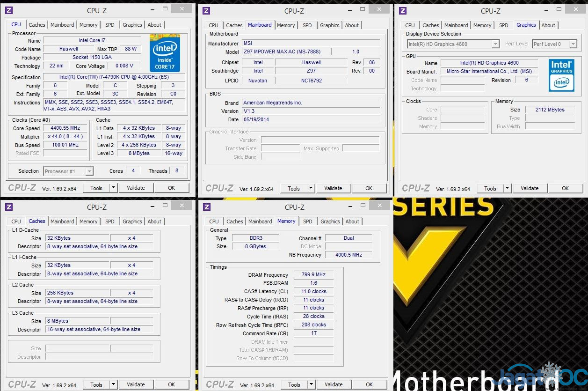Click the L2 Cache descriptor text in Caches window

pos(99,302)
